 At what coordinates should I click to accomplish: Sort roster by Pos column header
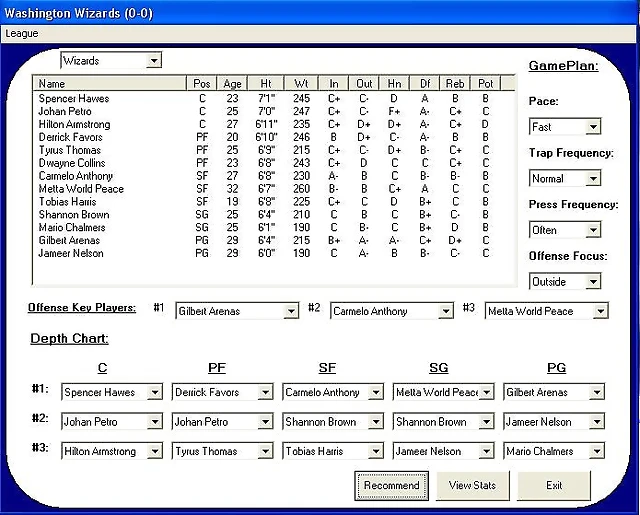[202, 84]
